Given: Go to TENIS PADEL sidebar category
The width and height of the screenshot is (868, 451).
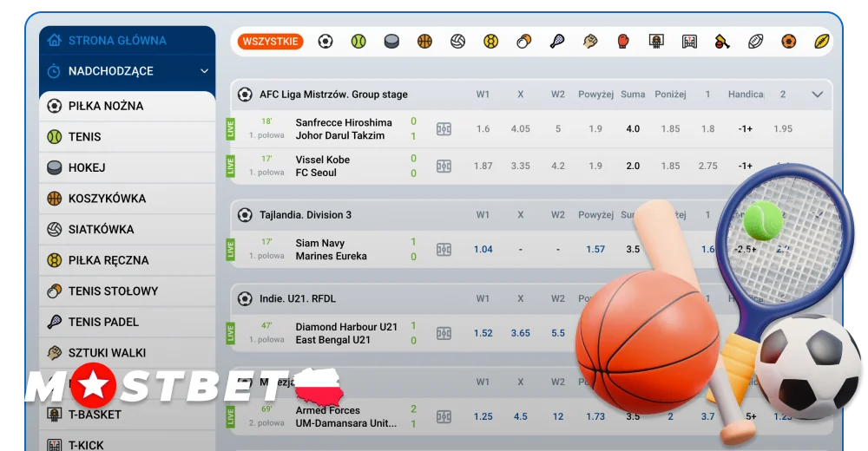Looking at the screenshot, I should point(128,322).
